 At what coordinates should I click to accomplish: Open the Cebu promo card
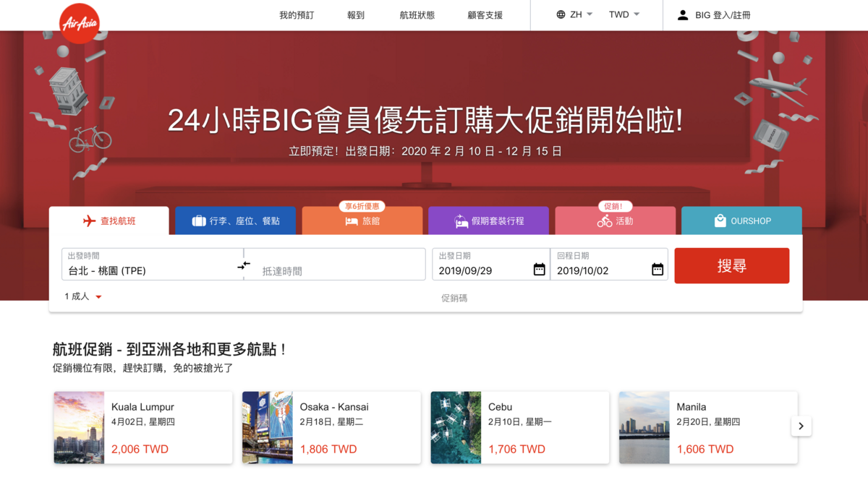point(520,427)
